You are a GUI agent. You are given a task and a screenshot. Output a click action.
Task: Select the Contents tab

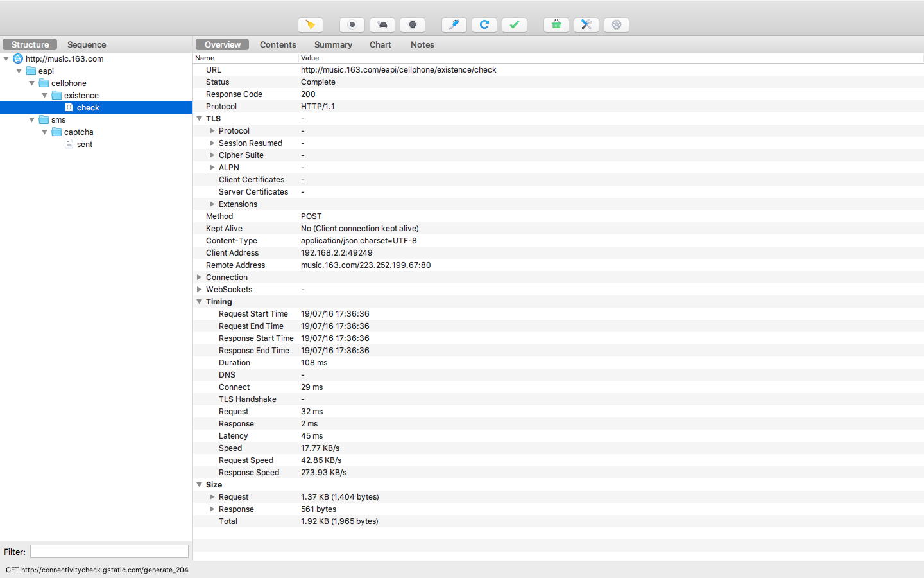(278, 44)
